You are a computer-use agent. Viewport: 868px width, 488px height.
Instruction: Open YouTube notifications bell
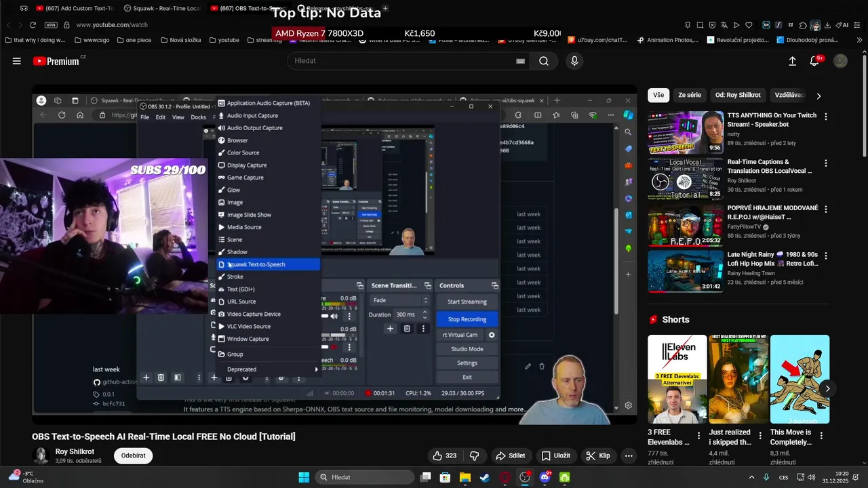coord(816,61)
